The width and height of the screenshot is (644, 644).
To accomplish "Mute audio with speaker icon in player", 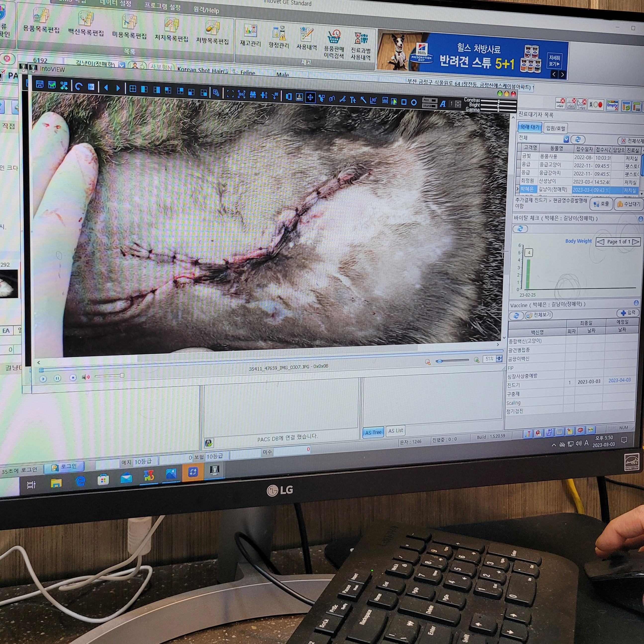I will click(x=86, y=377).
